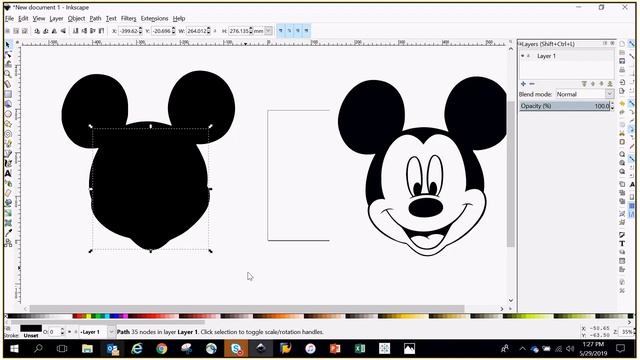Select the Rectangle tool
Screen dimensions: 640x360
click(8, 94)
